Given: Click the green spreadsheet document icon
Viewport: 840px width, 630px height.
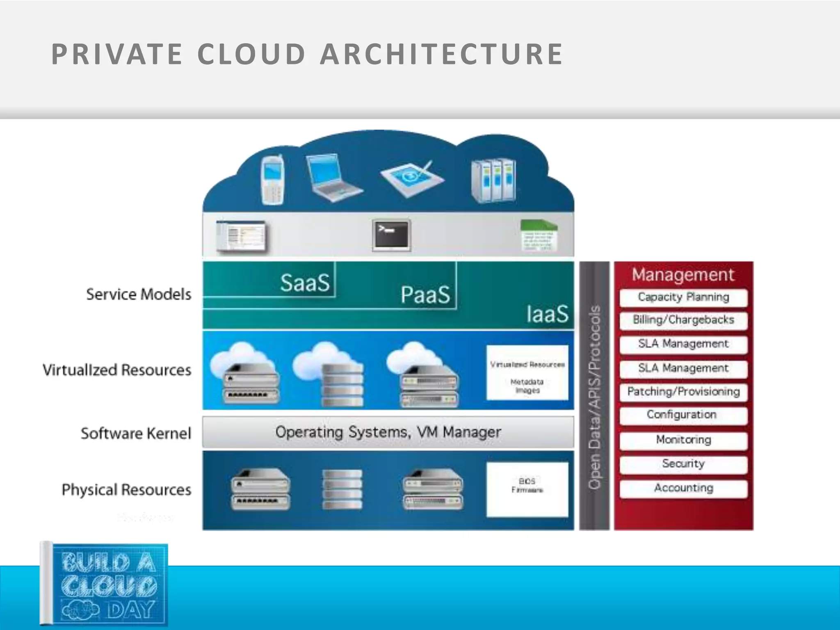Looking at the screenshot, I should pyautogui.click(x=539, y=235).
